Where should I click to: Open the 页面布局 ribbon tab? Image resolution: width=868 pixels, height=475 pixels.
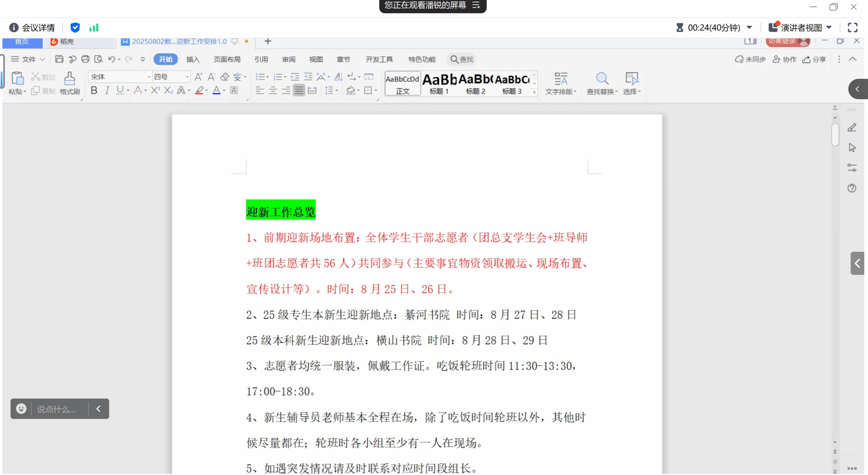coord(227,59)
